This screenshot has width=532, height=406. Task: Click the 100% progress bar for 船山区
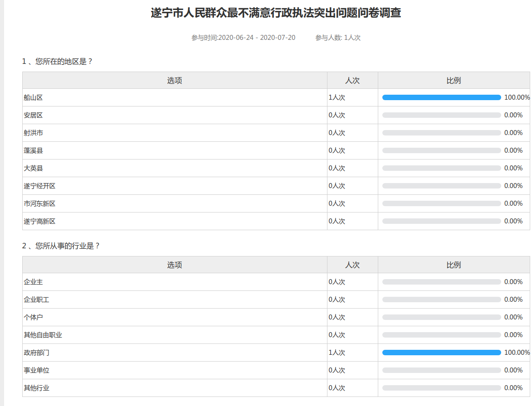coord(441,97)
